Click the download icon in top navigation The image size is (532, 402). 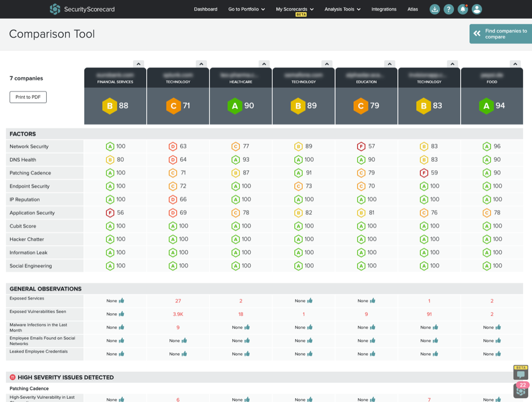(x=435, y=9)
